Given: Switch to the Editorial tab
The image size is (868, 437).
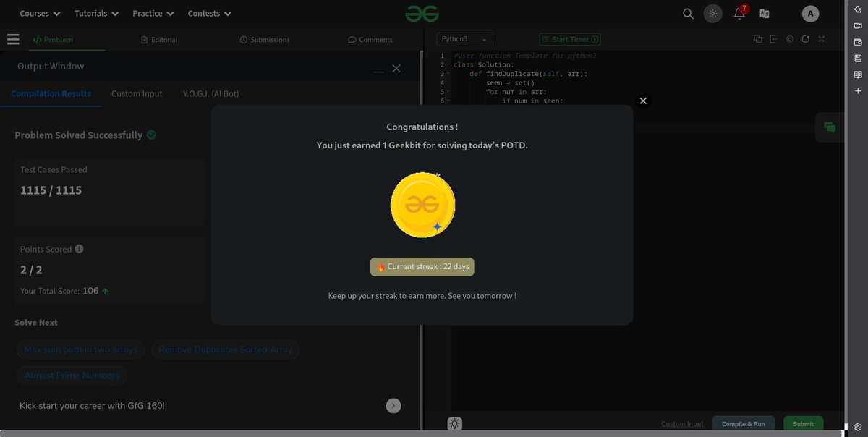Looking at the screenshot, I should [x=159, y=40].
